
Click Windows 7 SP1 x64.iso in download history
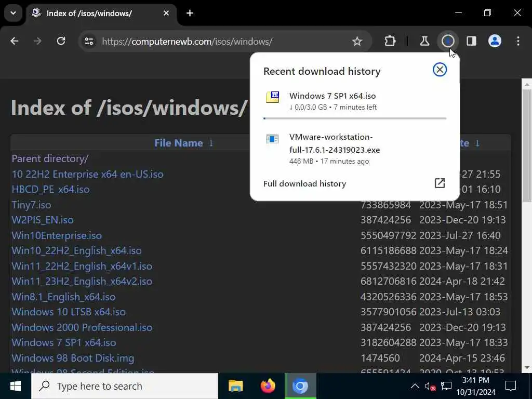point(332,96)
